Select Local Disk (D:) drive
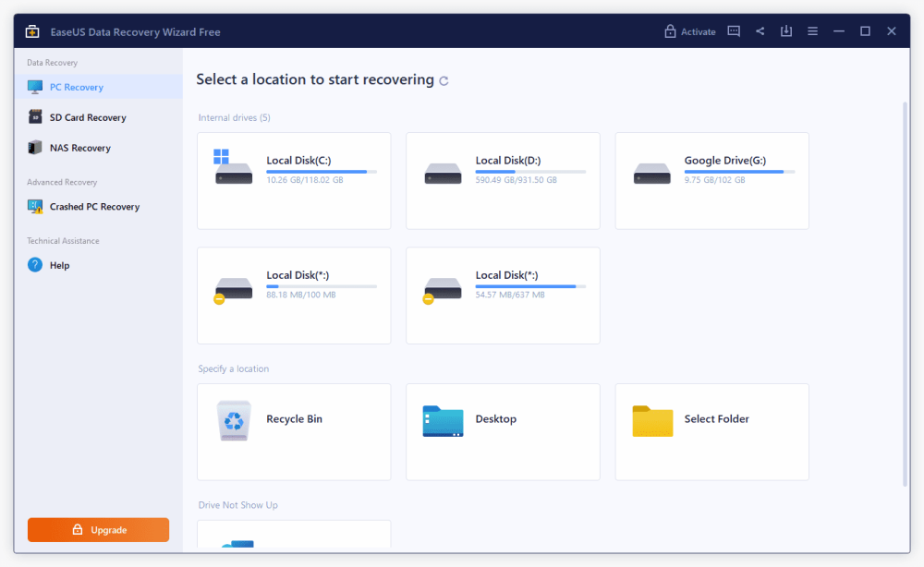The height and width of the screenshot is (567, 924). pos(503,181)
